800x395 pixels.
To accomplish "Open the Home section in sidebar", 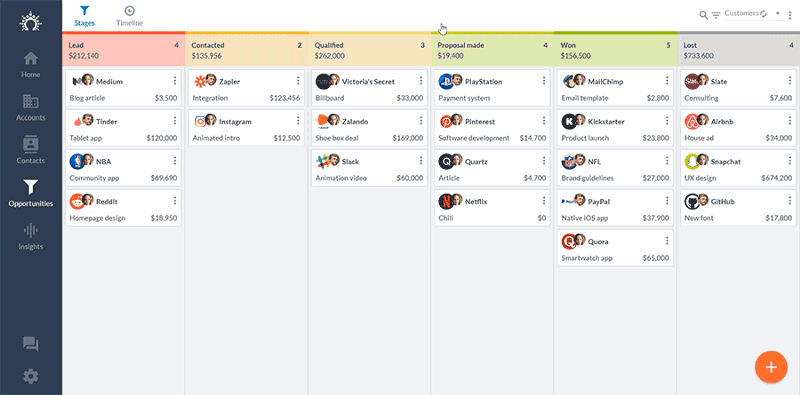I will [x=31, y=65].
